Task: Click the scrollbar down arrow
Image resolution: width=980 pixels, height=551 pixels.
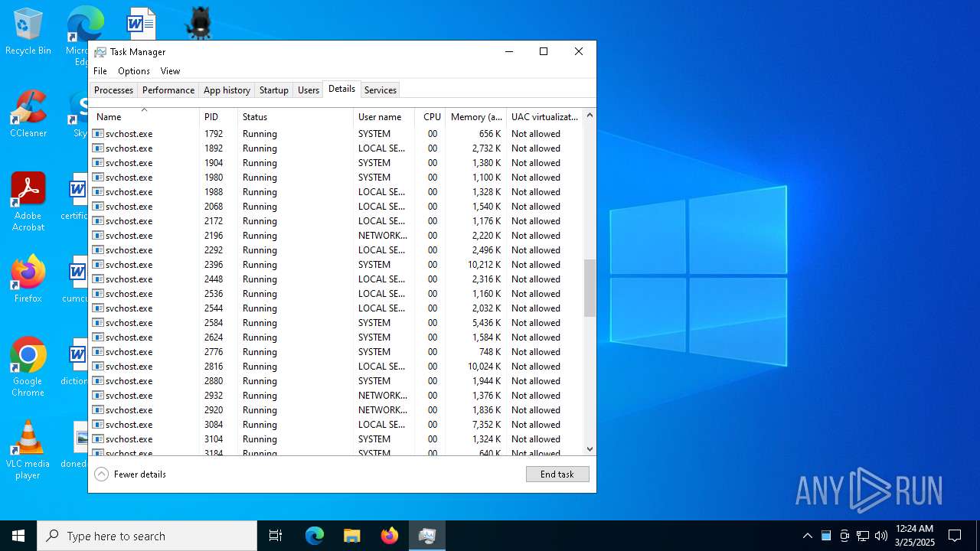Action: click(x=590, y=449)
